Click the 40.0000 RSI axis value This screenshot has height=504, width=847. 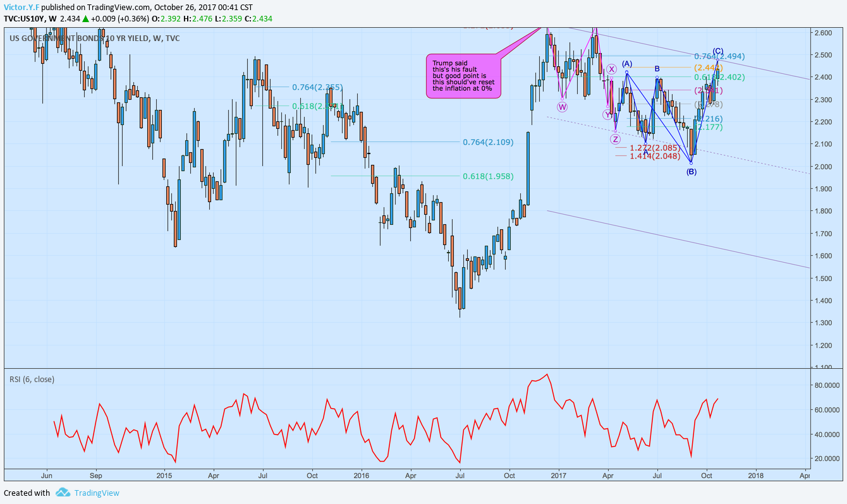click(x=826, y=435)
